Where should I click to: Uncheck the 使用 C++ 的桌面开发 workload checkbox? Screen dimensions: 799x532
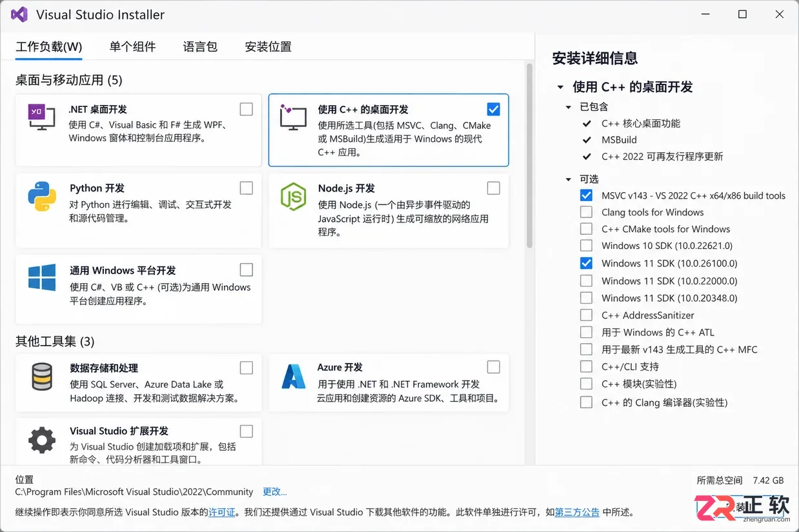(494, 109)
